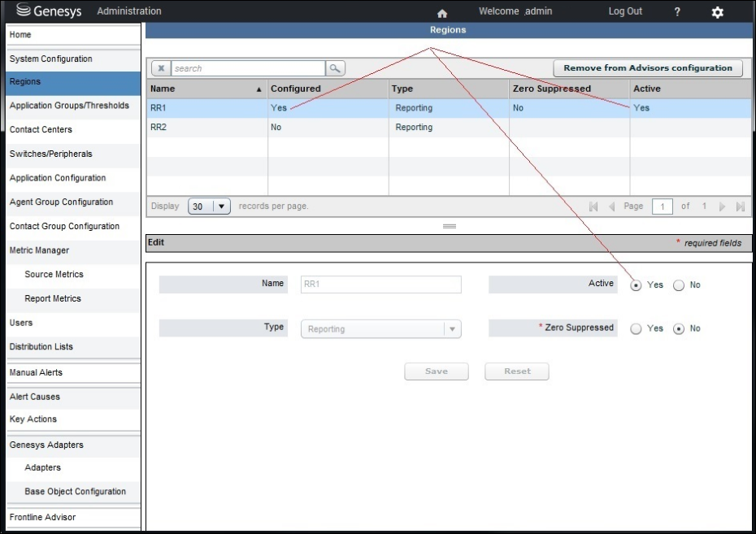This screenshot has height=534, width=756.
Task: Select the RR2 row in Regions table
Action: tap(325, 128)
